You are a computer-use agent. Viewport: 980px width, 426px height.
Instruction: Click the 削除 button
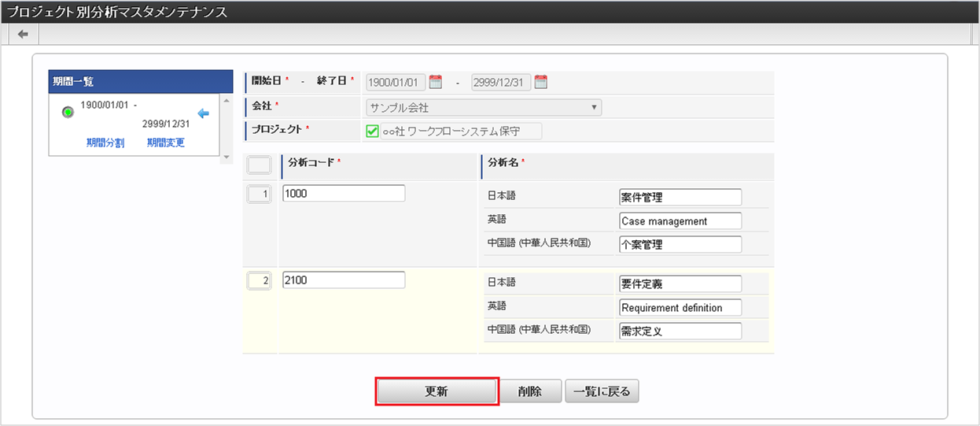(530, 391)
